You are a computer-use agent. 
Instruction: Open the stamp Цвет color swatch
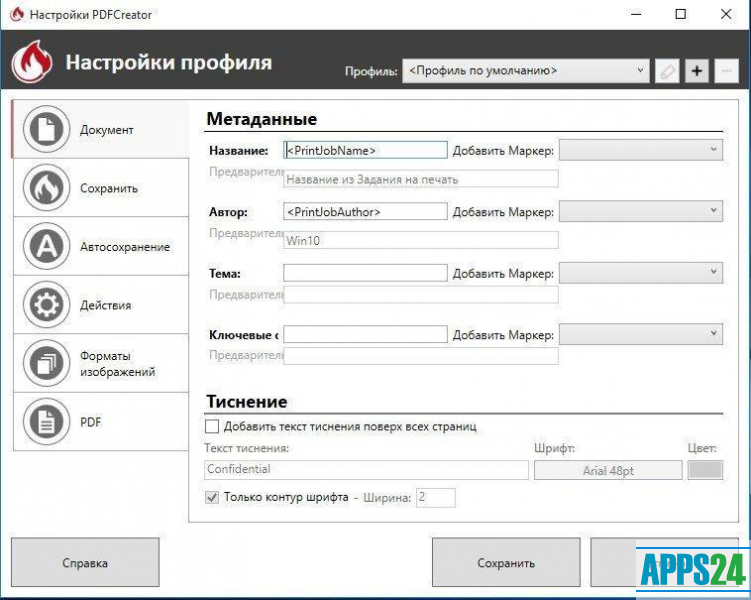705,470
